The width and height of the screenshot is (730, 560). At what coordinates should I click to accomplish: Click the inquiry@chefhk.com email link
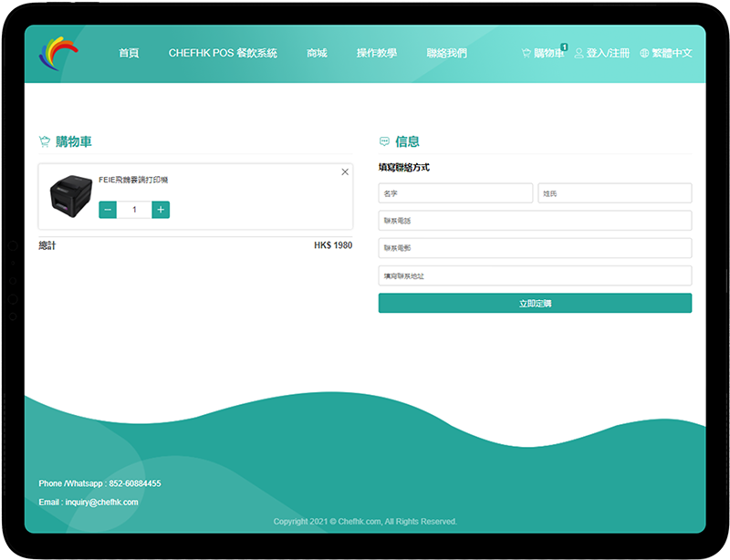(101, 503)
